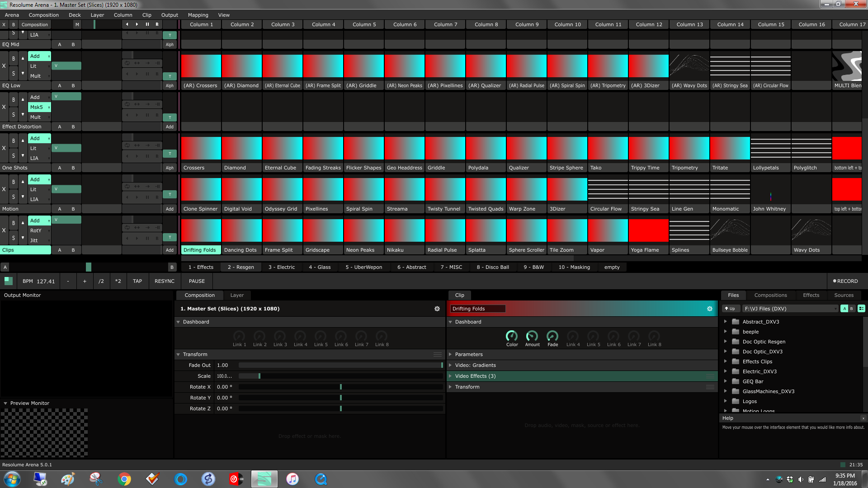The height and width of the screenshot is (488, 868).
Task: Click the file browser list view icon
Action: (861, 309)
